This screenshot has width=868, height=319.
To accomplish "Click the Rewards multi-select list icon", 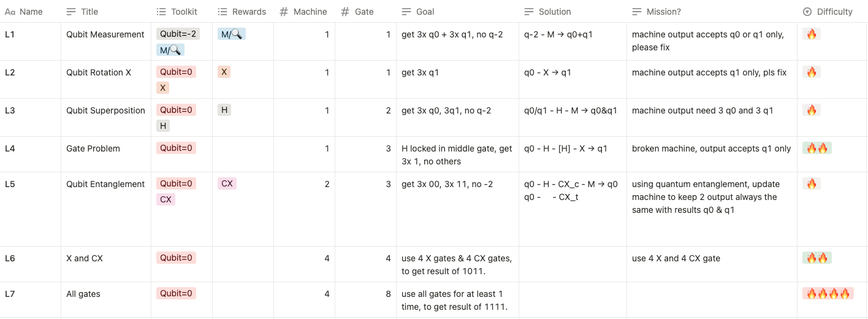I will (223, 12).
